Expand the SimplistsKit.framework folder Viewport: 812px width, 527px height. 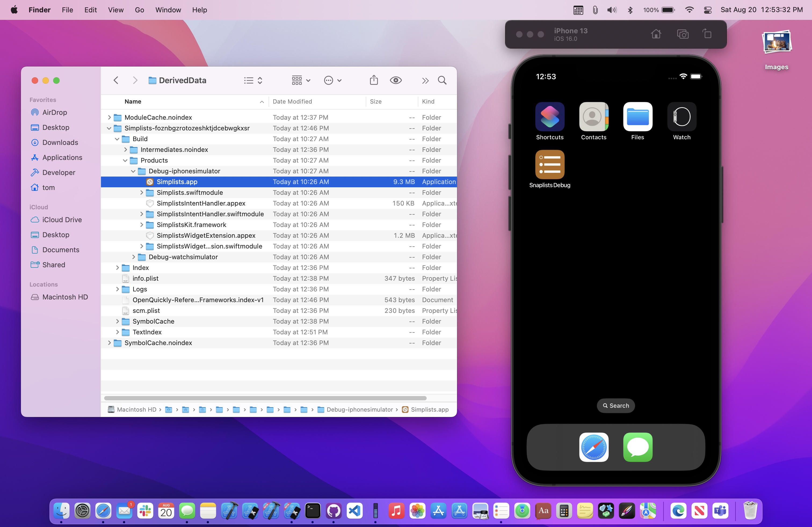[141, 225]
